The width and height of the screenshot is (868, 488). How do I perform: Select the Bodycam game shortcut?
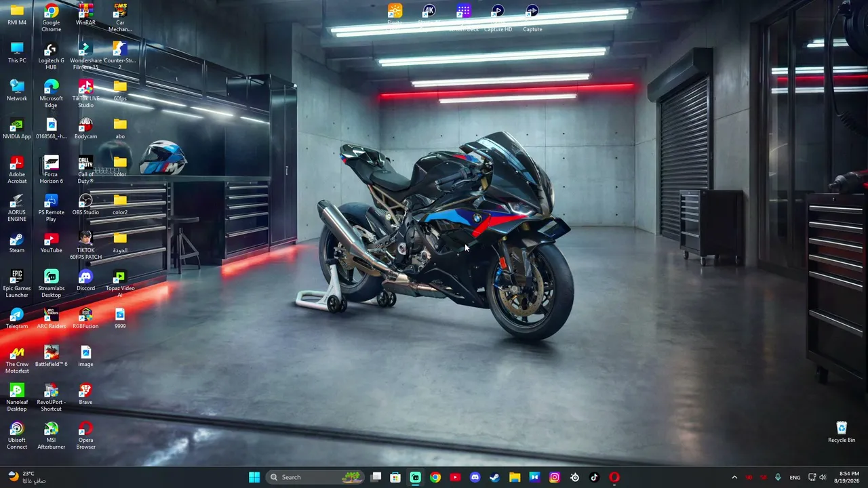(85, 128)
